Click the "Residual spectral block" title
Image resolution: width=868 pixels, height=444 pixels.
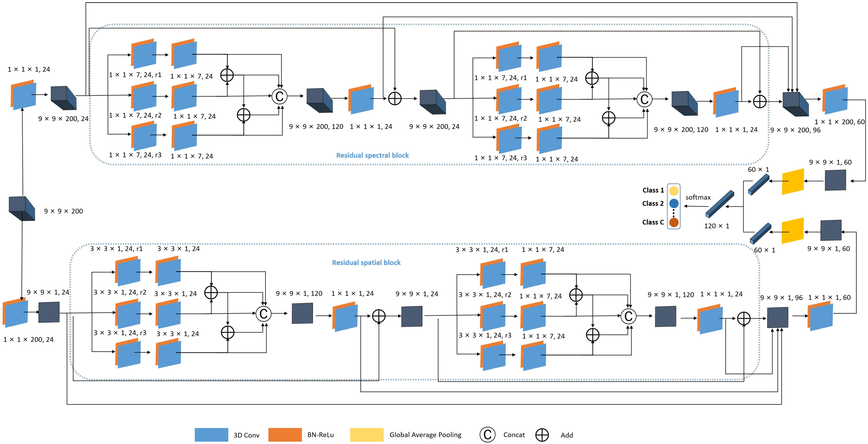[x=372, y=155]
